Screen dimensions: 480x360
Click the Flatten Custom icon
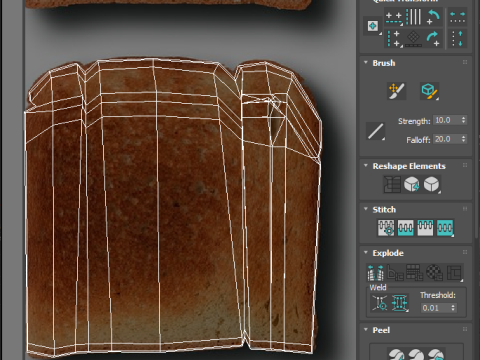pyautogui.click(x=455, y=273)
